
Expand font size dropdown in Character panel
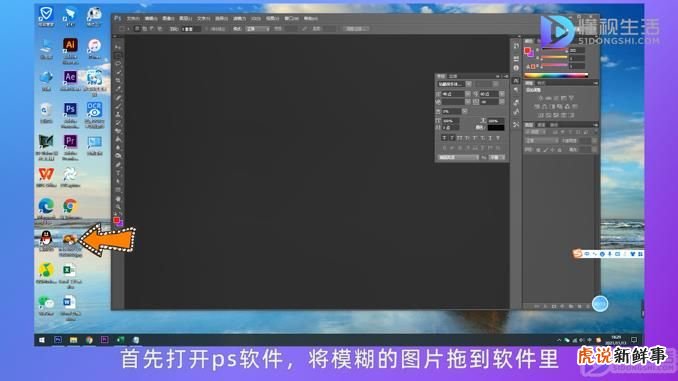point(467,94)
